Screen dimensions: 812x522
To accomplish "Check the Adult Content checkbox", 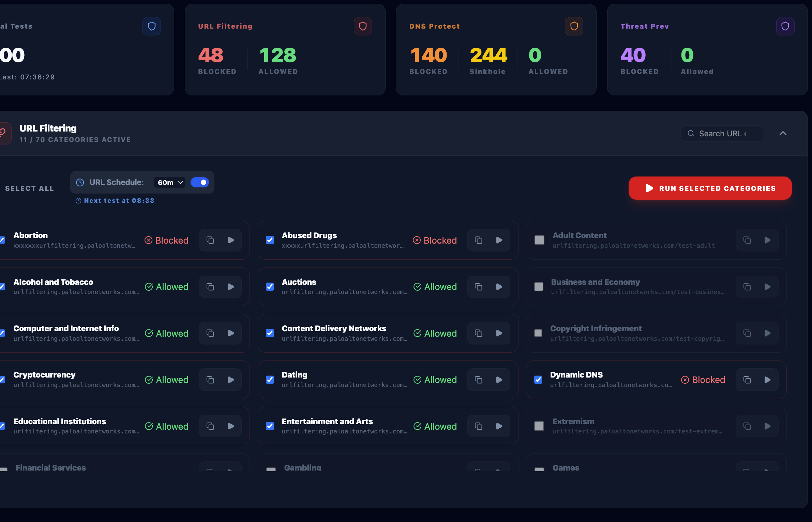I will [x=539, y=240].
